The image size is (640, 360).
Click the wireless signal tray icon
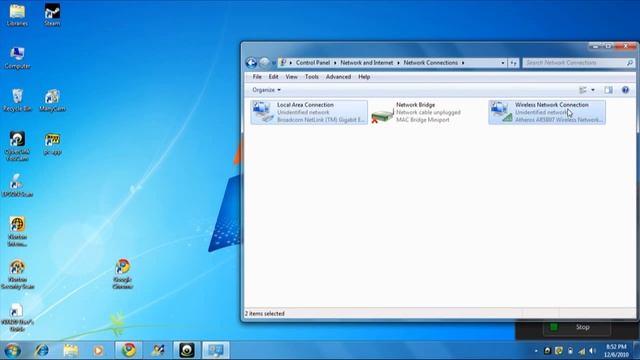click(582, 351)
